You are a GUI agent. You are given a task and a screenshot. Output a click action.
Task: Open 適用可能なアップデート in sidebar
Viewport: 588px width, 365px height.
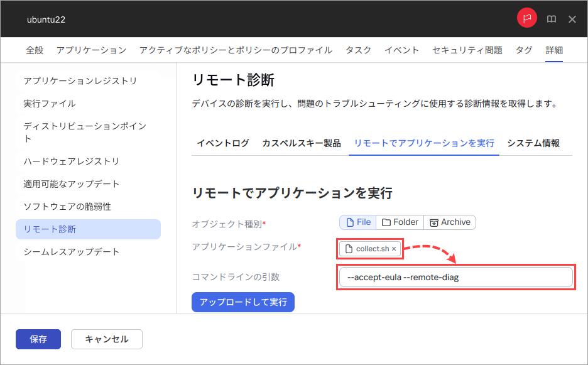point(88,184)
